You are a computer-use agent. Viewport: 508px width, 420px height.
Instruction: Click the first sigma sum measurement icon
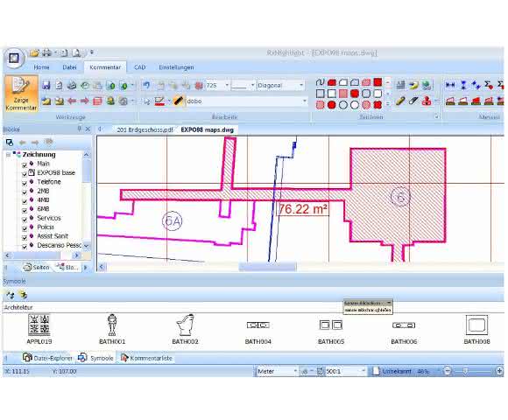pos(489,85)
